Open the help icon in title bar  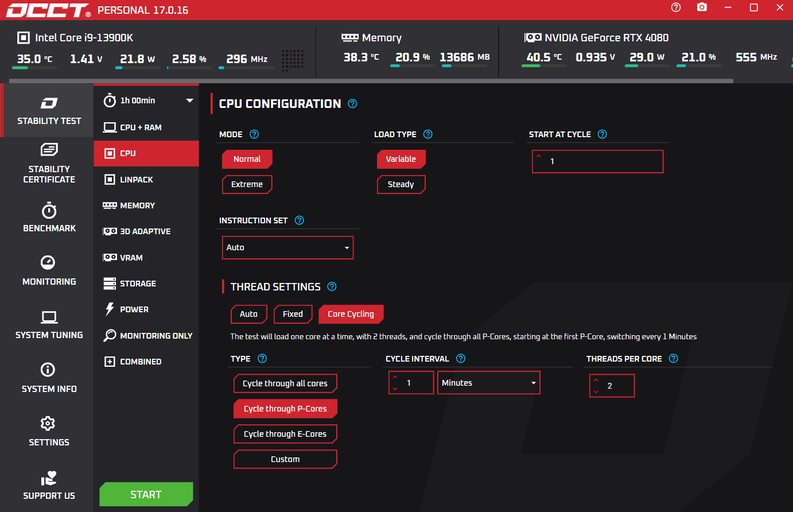pyautogui.click(x=676, y=8)
